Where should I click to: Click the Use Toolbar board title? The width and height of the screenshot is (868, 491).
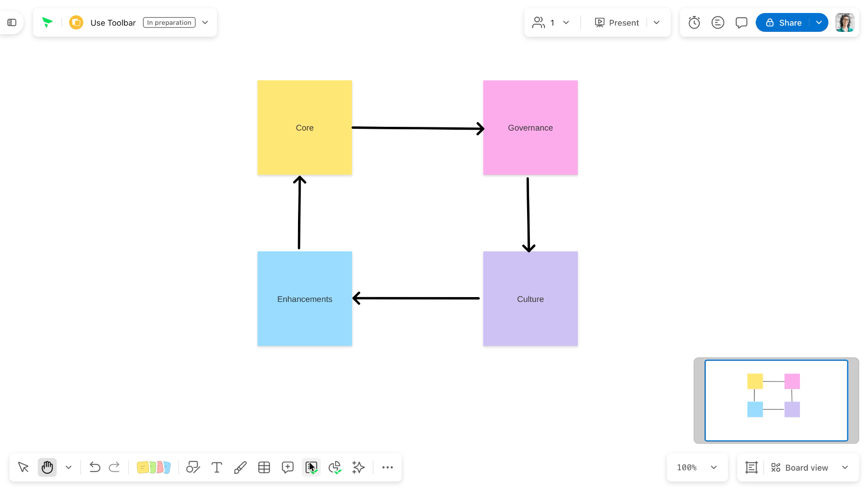pyautogui.click(x=113, y=23)
